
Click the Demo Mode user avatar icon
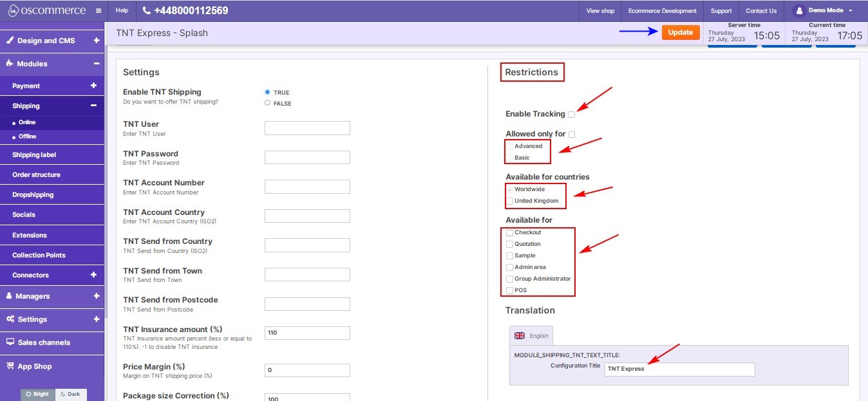point(799,10)
